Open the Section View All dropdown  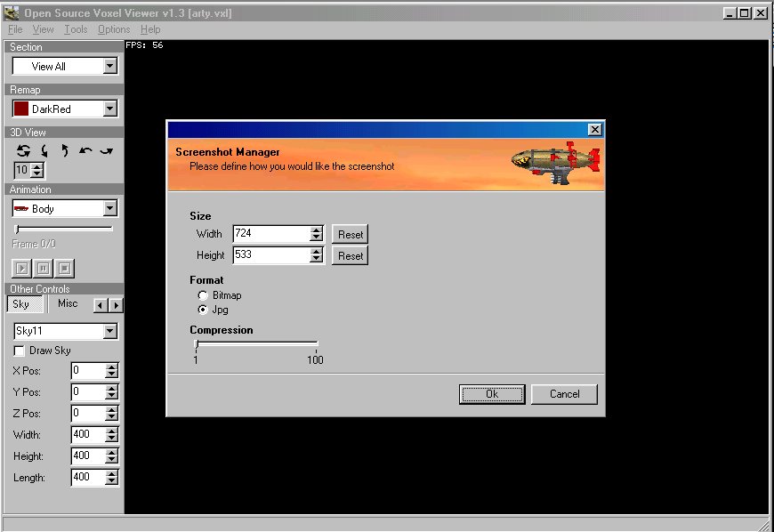[110, 66]
